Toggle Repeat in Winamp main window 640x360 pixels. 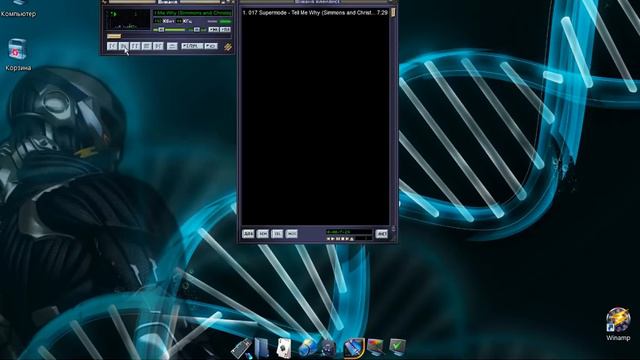[x=211, y=46]
